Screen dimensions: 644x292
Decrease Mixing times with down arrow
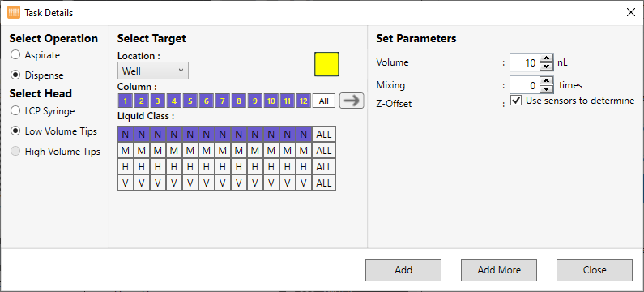tap(546, 89)
